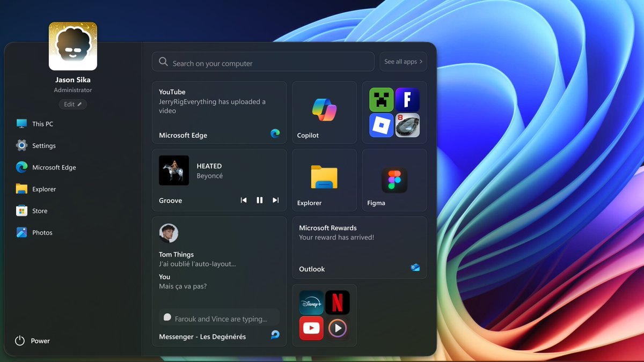Click the Jason Sika profile picture
This screenshot has height=362, width=644.
click(73, 46)
